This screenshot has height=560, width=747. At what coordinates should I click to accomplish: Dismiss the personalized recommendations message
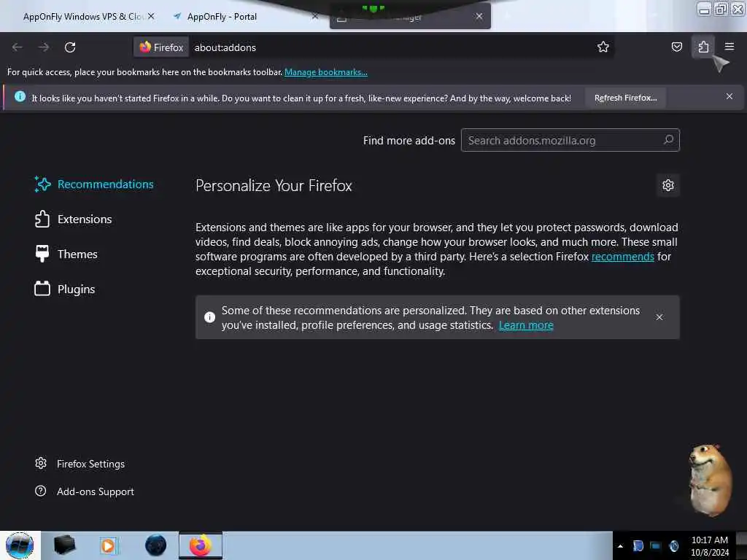click(659, 317)
